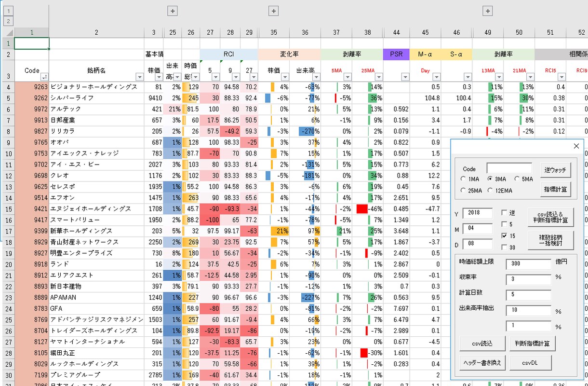The image size is (588, 386).
Task: Select the code cell 9421
Action: (32, 209)
